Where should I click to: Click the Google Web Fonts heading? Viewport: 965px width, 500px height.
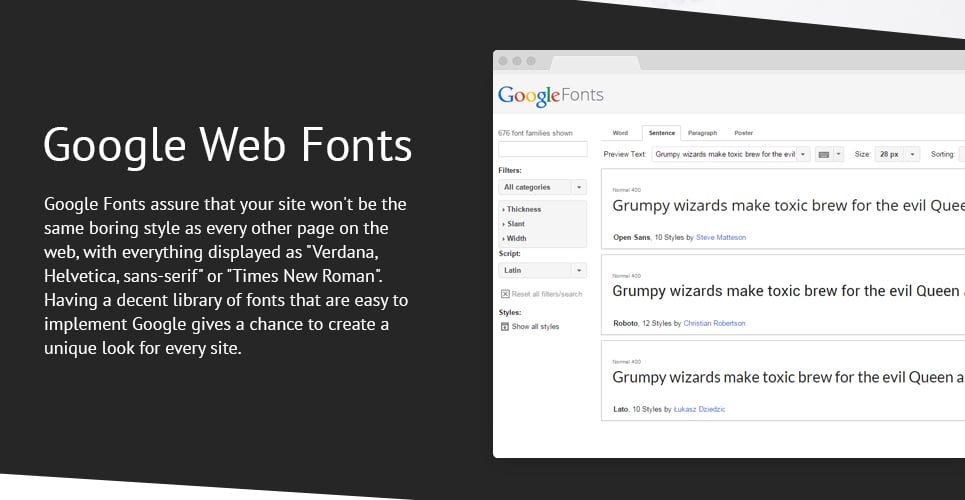227,145
